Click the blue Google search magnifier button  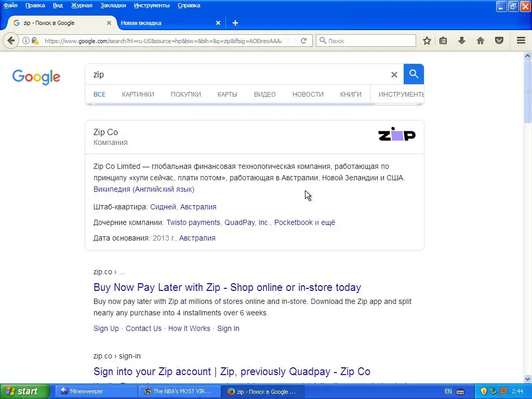pos(414,74)
